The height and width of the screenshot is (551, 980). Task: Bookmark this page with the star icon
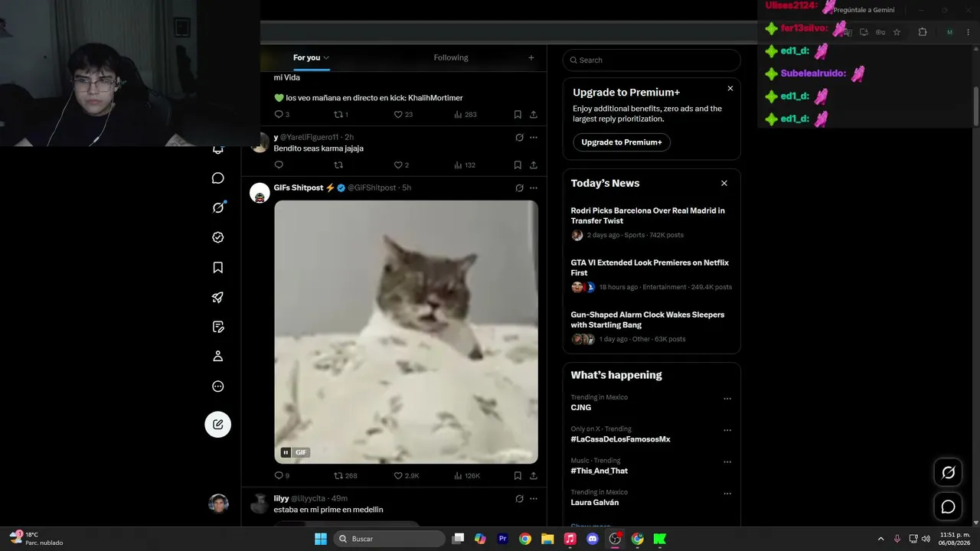click(897, 32)
